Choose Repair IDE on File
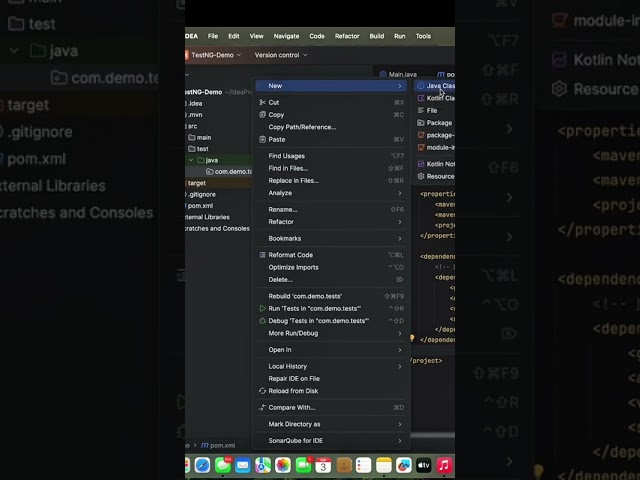The image size is (640, 480). (x=331, y=379)
